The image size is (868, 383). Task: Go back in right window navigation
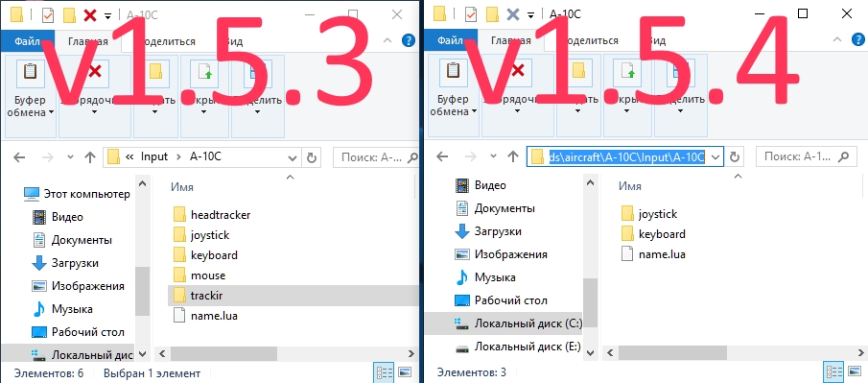coord(442,156)
